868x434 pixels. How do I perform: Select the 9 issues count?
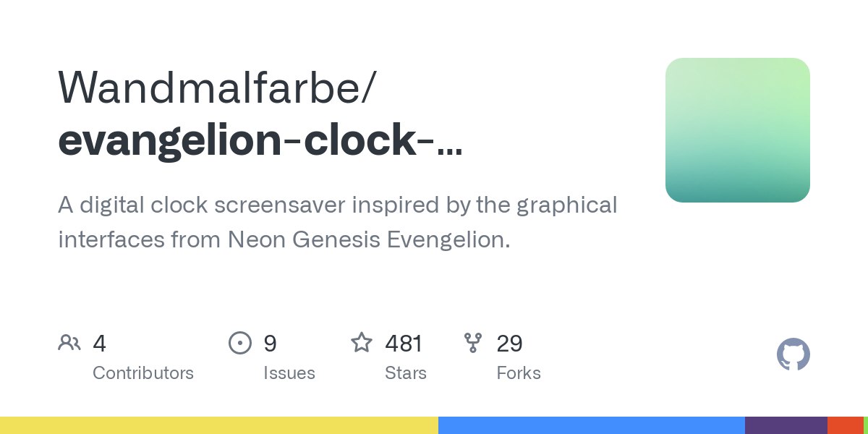[x=270, y=343]
